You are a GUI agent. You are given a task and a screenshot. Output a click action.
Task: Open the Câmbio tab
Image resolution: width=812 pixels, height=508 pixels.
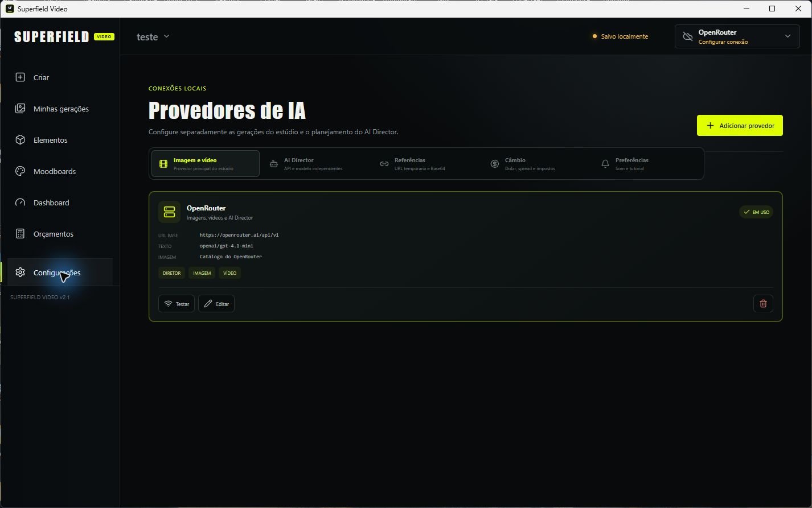point(537,164)
